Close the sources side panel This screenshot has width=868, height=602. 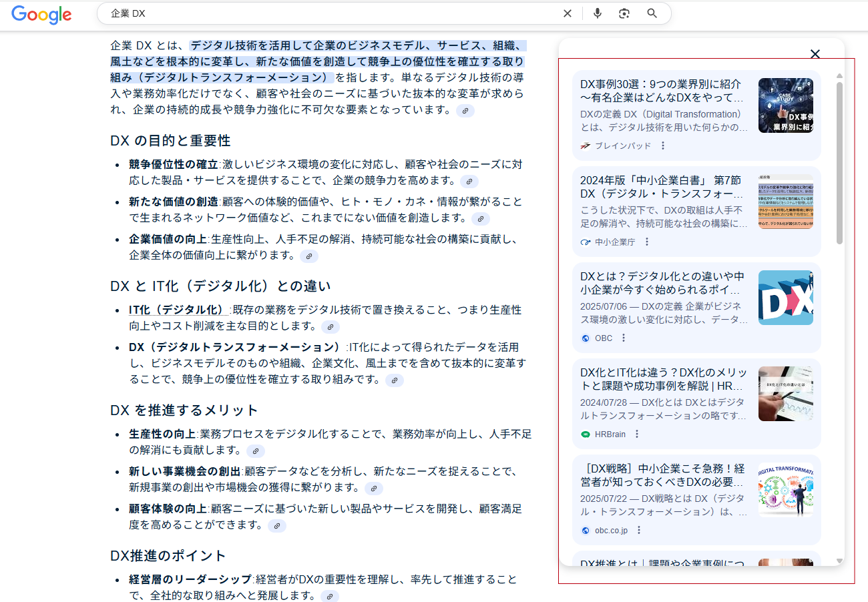815,54
